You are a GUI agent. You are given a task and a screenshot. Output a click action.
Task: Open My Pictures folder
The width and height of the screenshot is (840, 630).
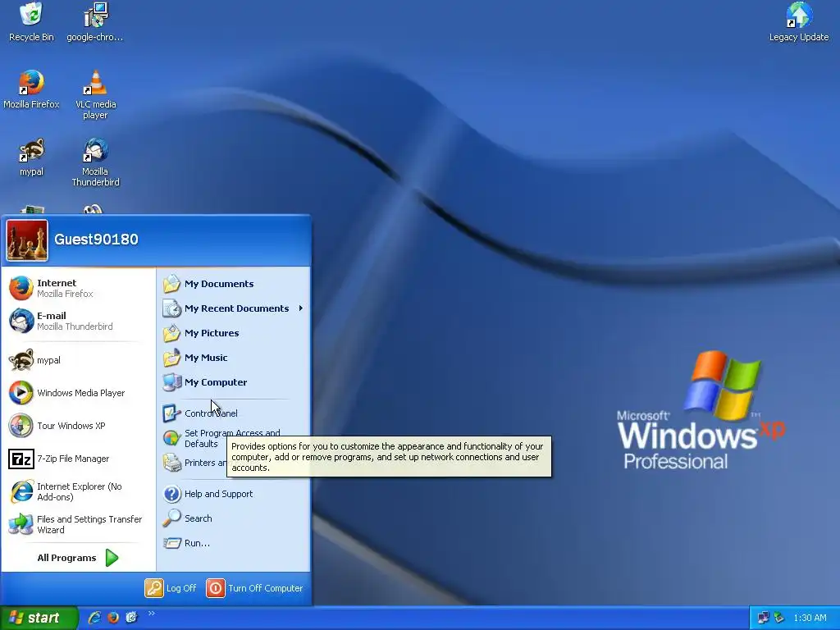pyautogui.click(x=233, y=333)
